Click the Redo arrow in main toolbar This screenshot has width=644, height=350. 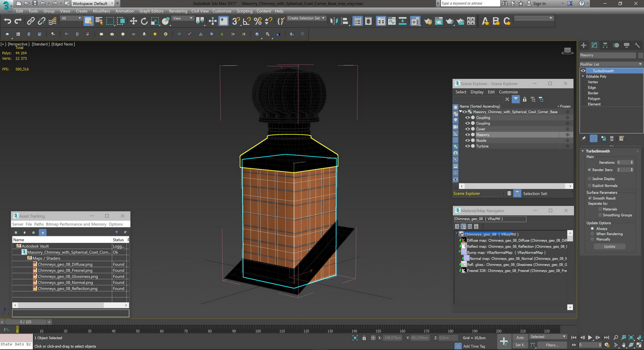[18, 21]
